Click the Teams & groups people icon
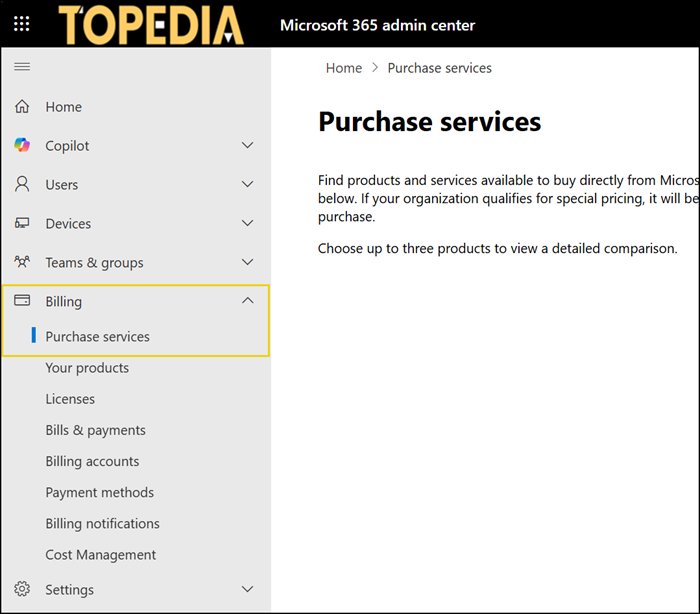The width and height of the screenshot is (700, 614). [x=22, y=263]
